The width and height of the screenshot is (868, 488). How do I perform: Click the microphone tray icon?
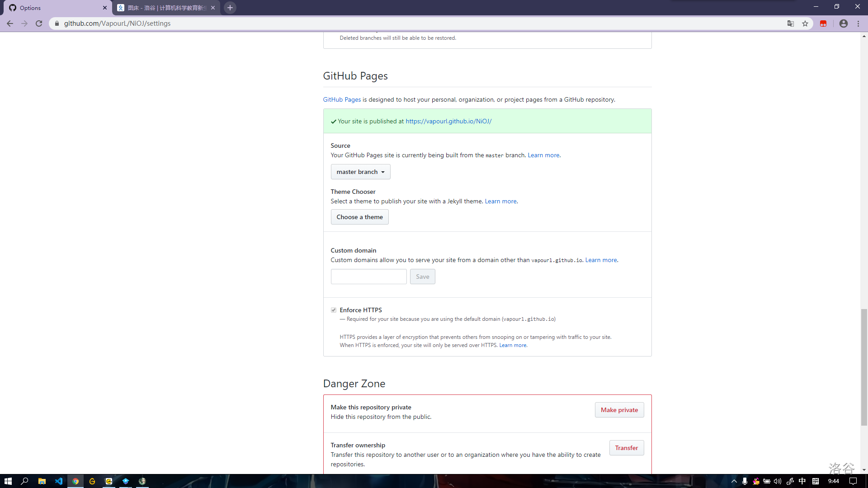(x=745, y=481)
